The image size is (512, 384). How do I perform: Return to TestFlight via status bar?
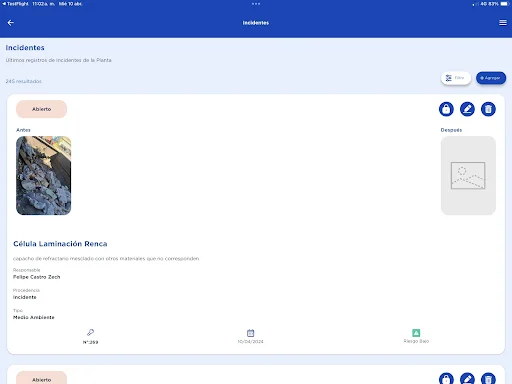15,4
